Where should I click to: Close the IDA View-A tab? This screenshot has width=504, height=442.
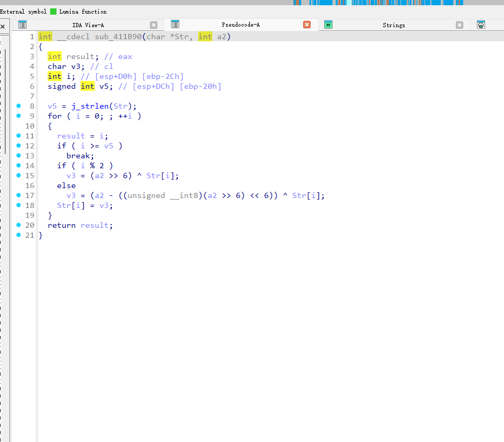click(154, 25)
